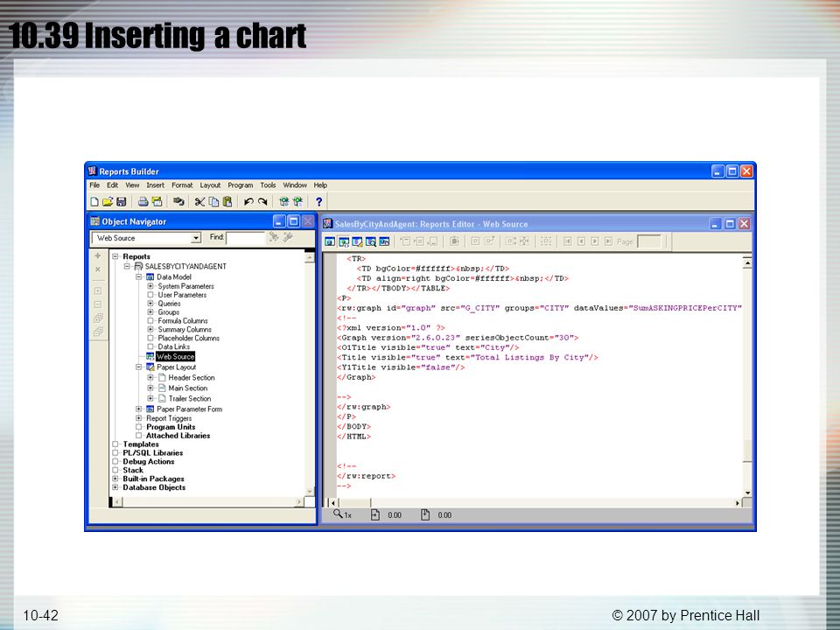Expand the System Parameters node
This screenshot has width=840, height=630.
(x=150, y=286)
